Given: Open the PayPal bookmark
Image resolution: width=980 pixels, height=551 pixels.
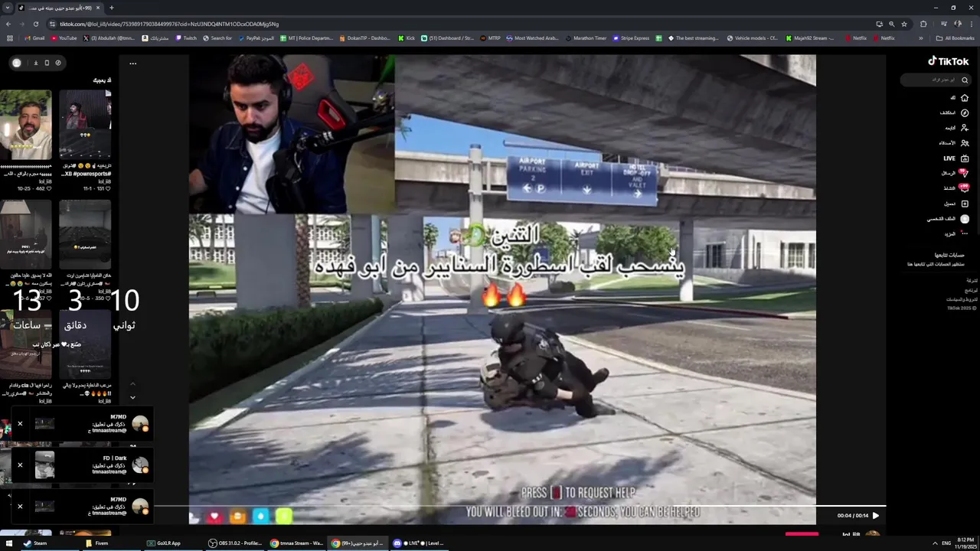Looking at the screenshot, I should point(256,38).
